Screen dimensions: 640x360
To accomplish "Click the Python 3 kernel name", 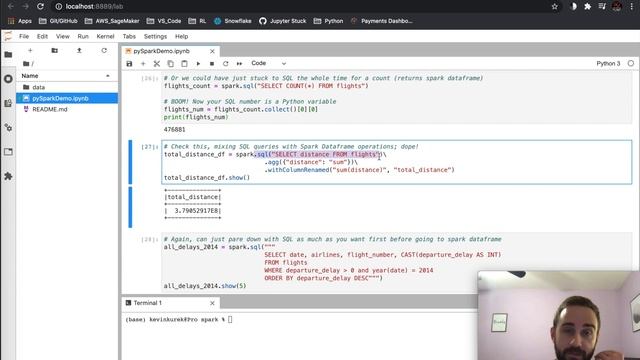I will click(608, 63).
